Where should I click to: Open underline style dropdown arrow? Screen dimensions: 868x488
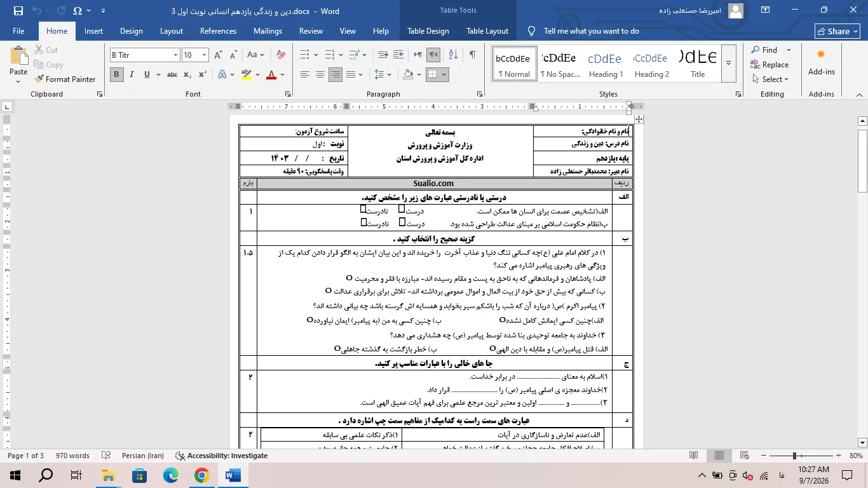click(x=158, y=74)
